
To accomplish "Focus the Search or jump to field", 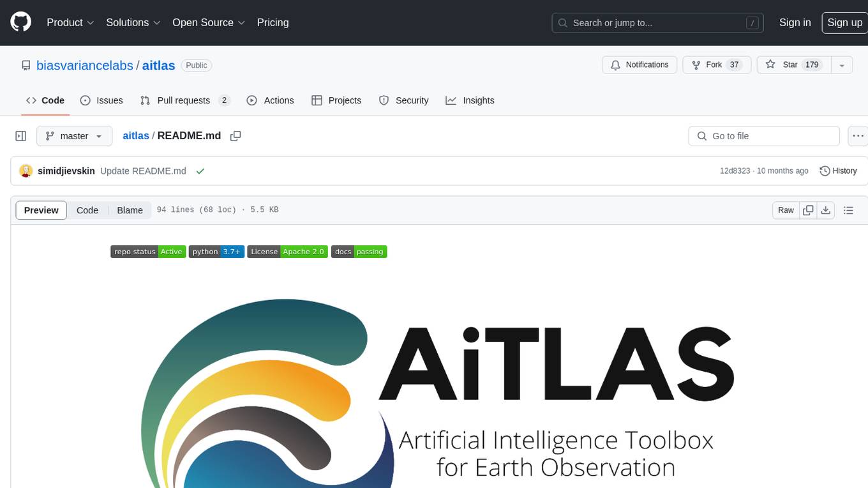I will coord(659,23).
